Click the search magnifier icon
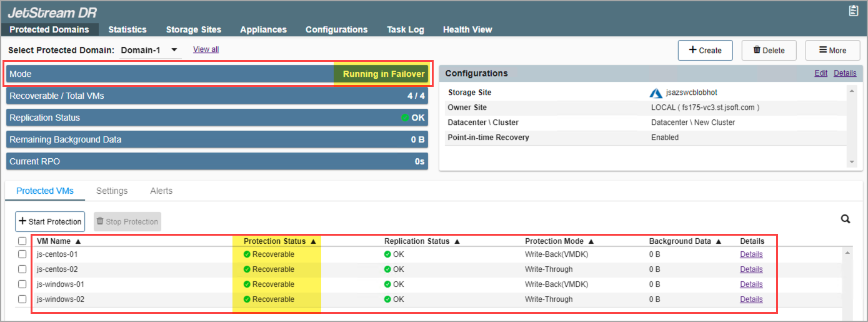Viewport: 868px width, 322px height. (x=846, y=219)
